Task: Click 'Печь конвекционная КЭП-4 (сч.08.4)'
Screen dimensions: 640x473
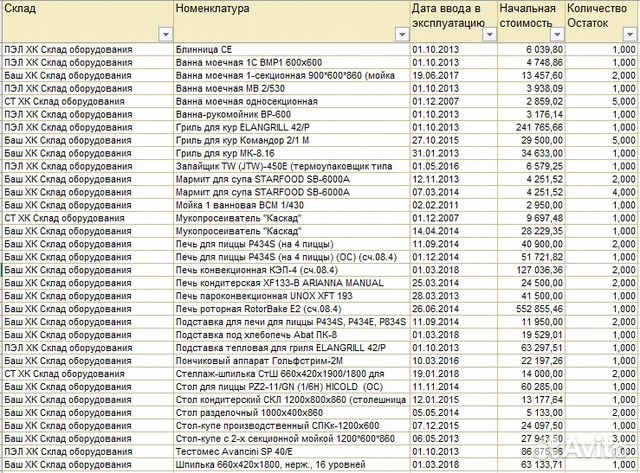Action: click(x=292, y=270)
